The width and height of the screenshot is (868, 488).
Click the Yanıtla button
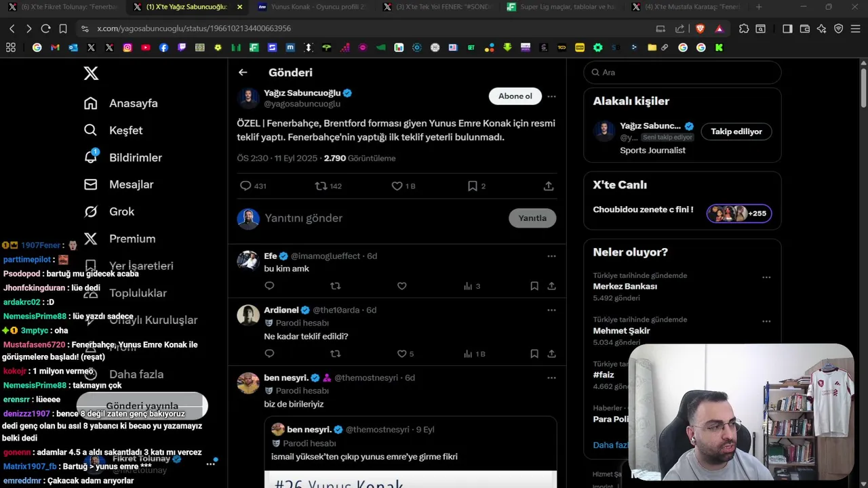[x=532, y=218]
